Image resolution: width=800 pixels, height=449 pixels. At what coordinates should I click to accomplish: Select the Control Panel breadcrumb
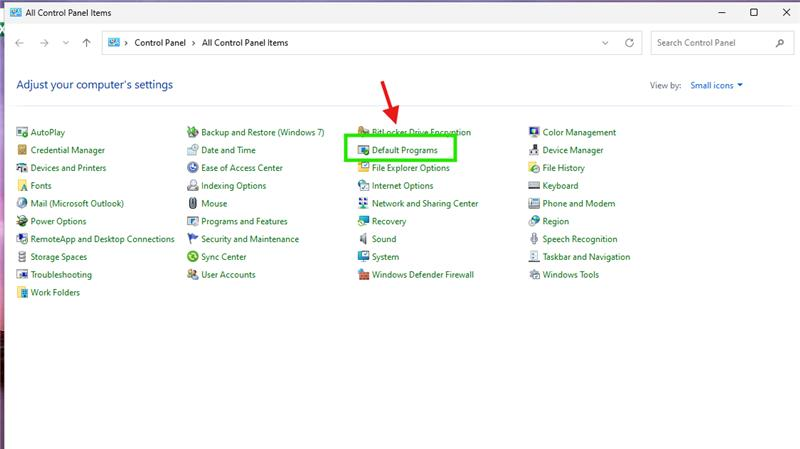[160, 43]
